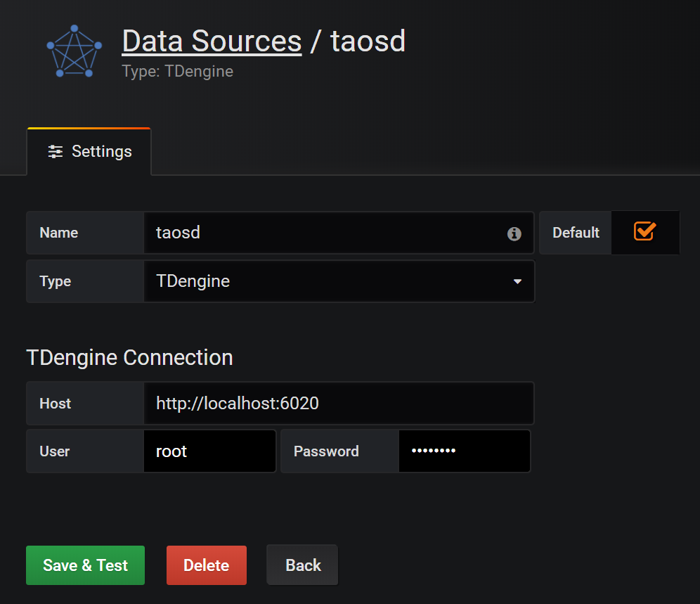700x604 pixels.
Task: Select the User field with root
Action: tap(209, 451)
